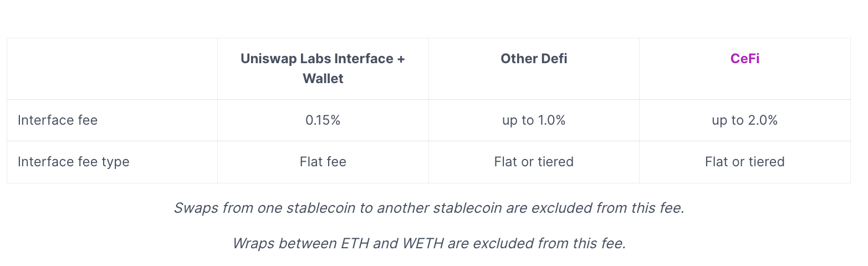Click the ETH and WETH wraps note
Screen dimensions: 868x266
429,243
